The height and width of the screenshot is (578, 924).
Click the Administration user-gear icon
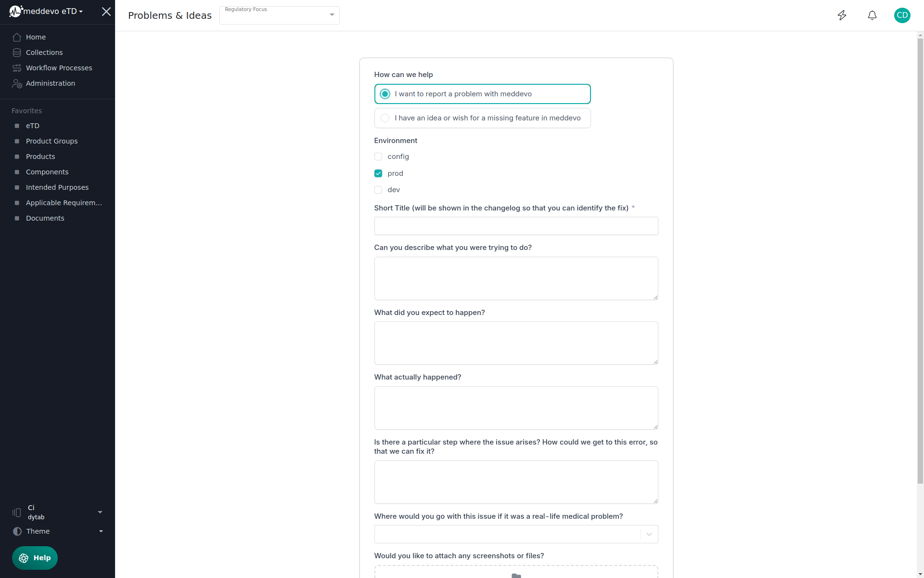coord(17,84)
